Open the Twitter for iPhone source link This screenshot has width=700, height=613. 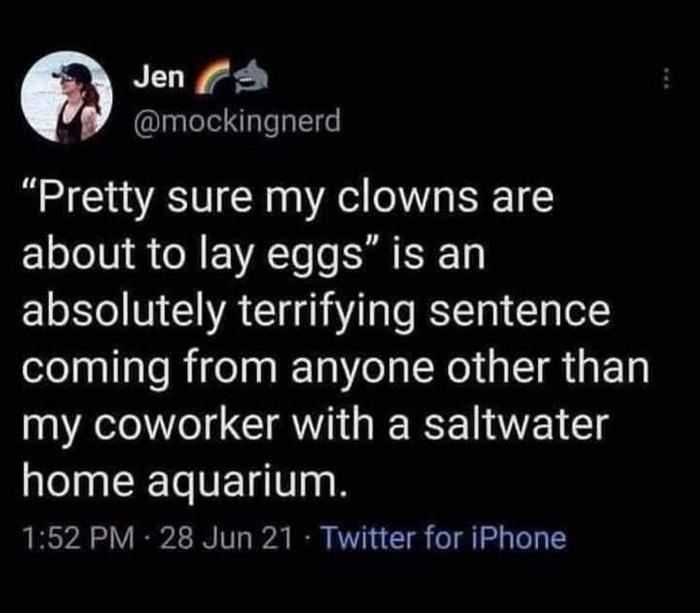pyautogui.click(x=445, y=538)
